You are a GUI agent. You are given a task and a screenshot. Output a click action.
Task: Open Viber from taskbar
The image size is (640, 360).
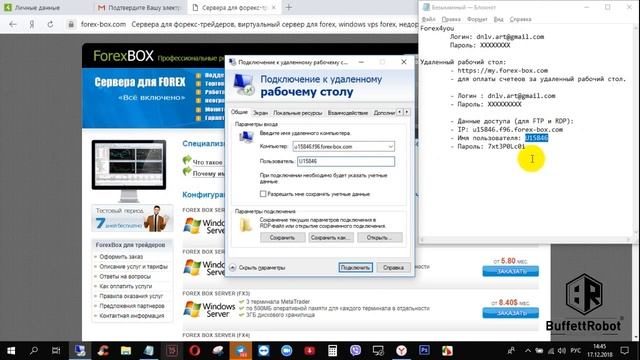click(x=356, y=351)
